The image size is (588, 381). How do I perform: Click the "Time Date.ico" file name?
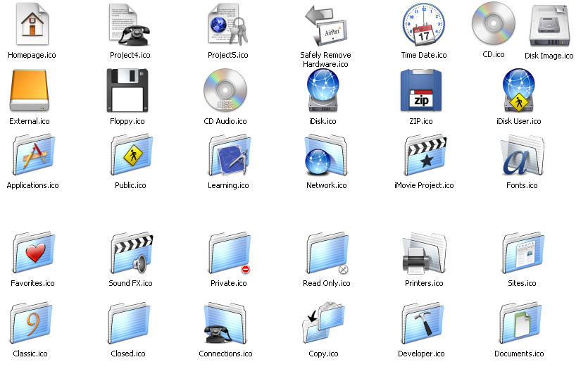424,55
